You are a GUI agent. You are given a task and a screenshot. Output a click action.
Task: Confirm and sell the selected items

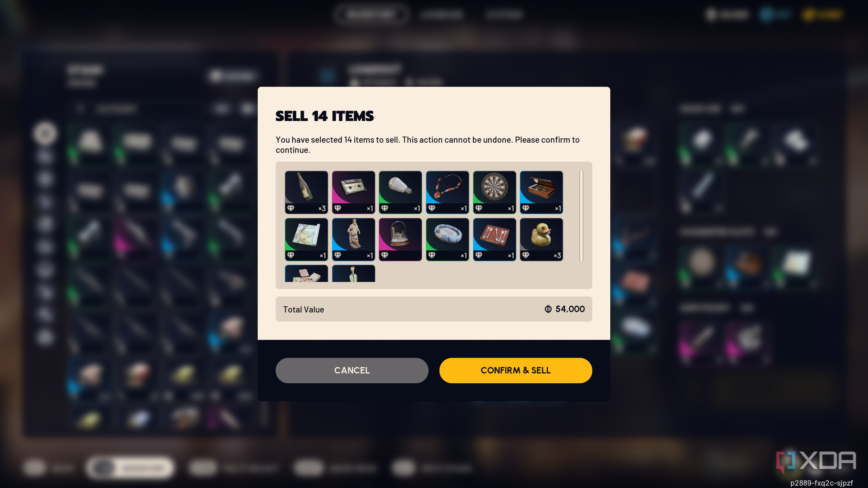[516, 370]
